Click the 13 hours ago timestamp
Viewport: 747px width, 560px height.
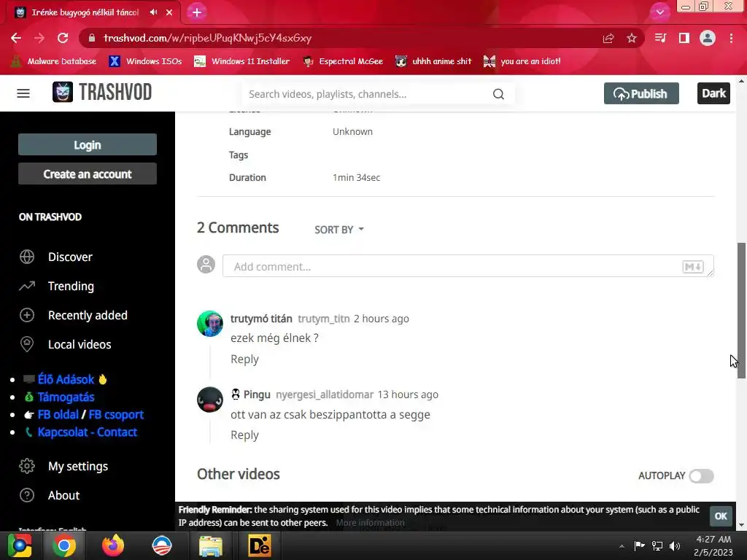click(408, 394)
